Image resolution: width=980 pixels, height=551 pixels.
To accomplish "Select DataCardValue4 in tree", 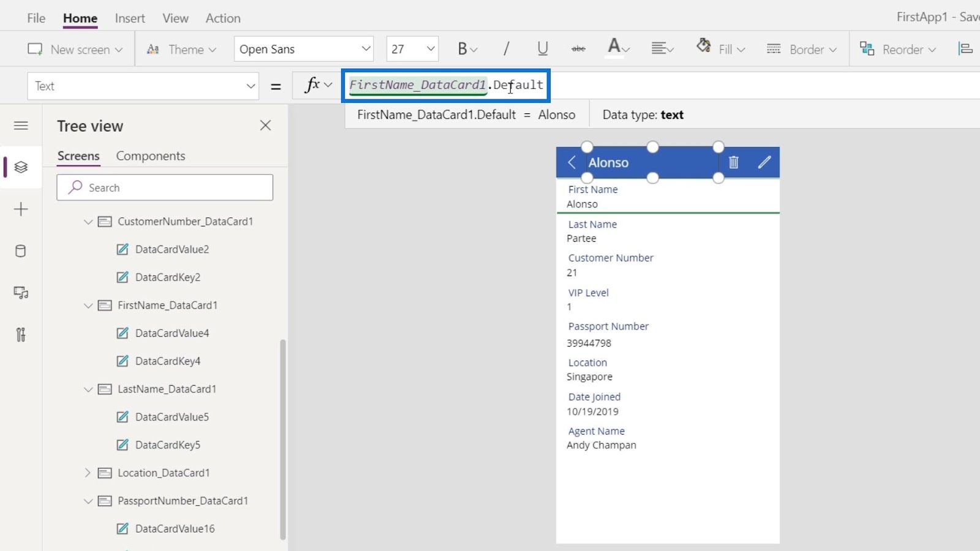I will pyautogui.click(x=172, y=333).
